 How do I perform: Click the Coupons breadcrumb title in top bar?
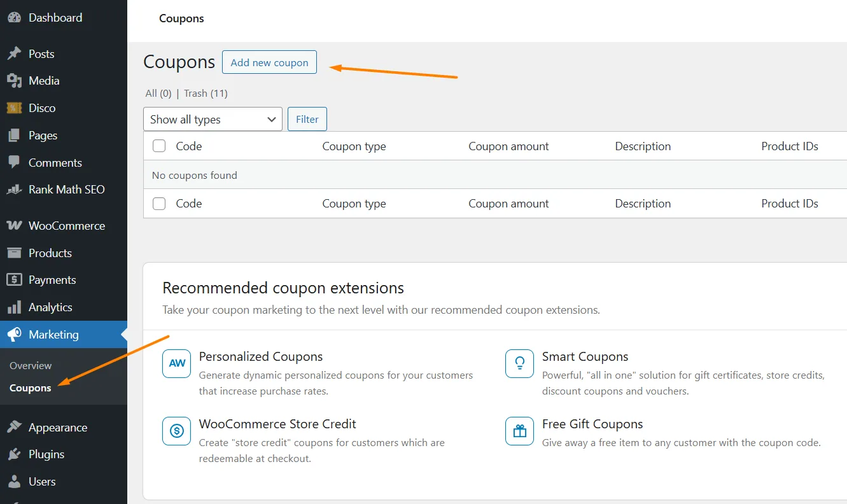[181, 18]
